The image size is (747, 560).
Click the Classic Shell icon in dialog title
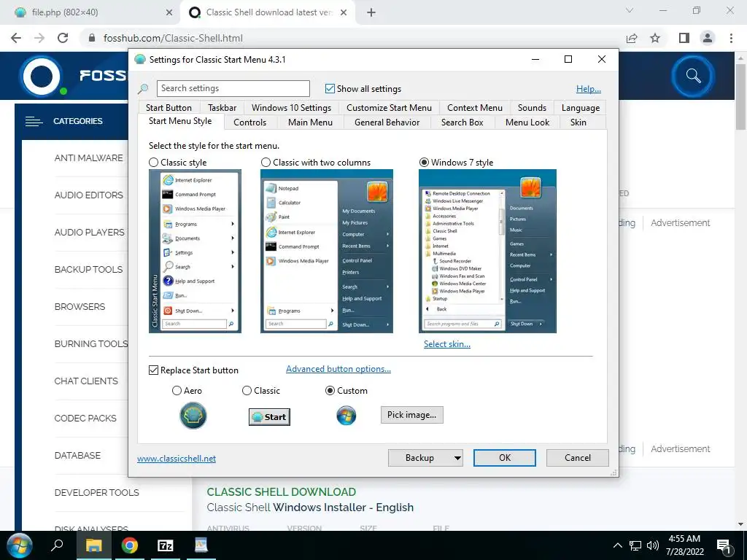click(140, 60)
